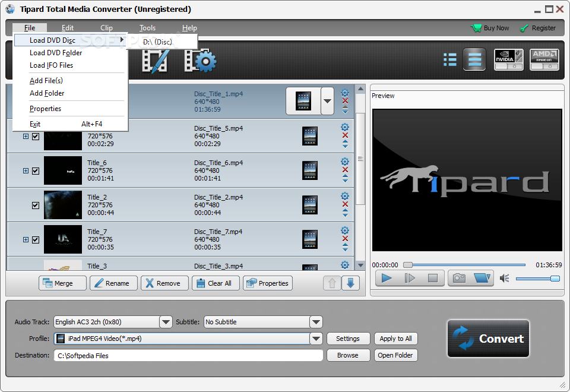Screen dimensions: 570x392
Task: Open the Profile dropdown arrow
Action: click(316, 339)
